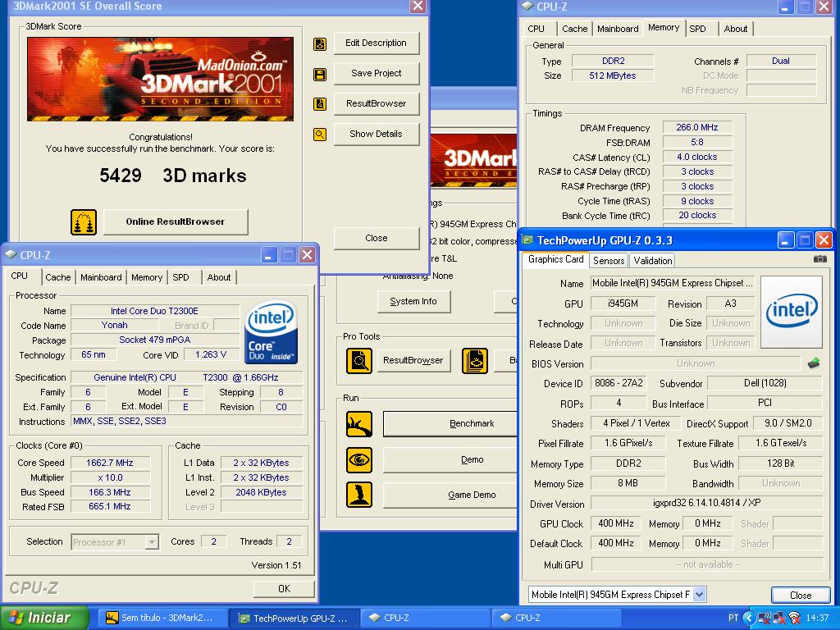Click the Show Details magnifier icon
This screenshot has width=840, height=630.
[x=320, y=135]
